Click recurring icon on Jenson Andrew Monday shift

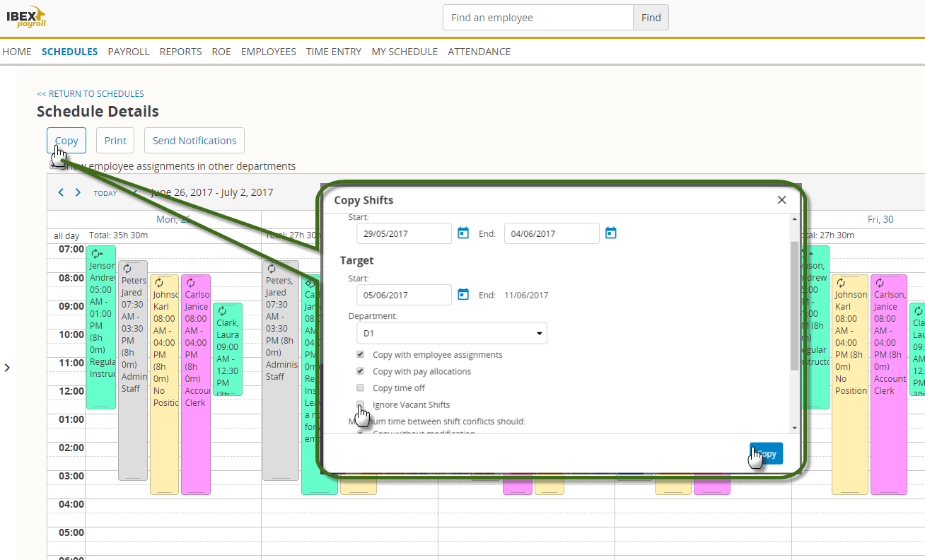point(98,253)
